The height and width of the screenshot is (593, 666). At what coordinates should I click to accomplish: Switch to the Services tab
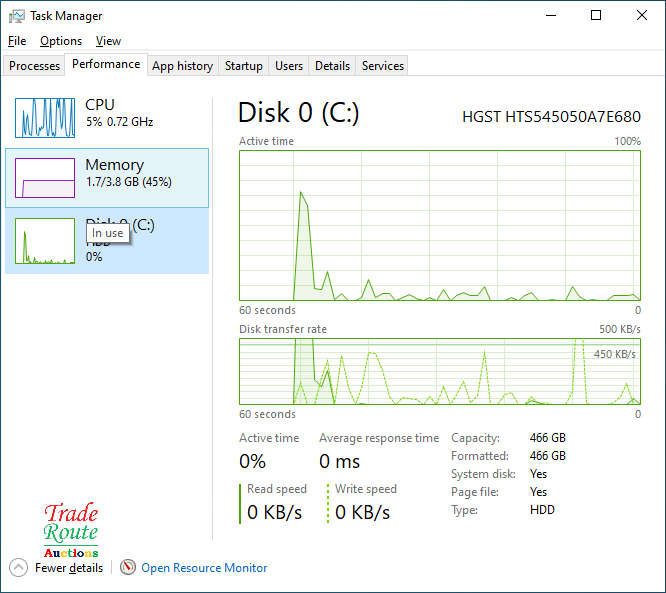point(383,66)
